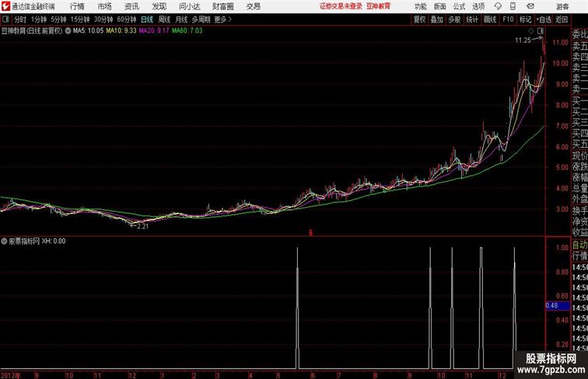Click the purple MA20: 9.17 label
The width and height of the screenshot is (588, 379).
pyautogui.click(x=154, y=31)
